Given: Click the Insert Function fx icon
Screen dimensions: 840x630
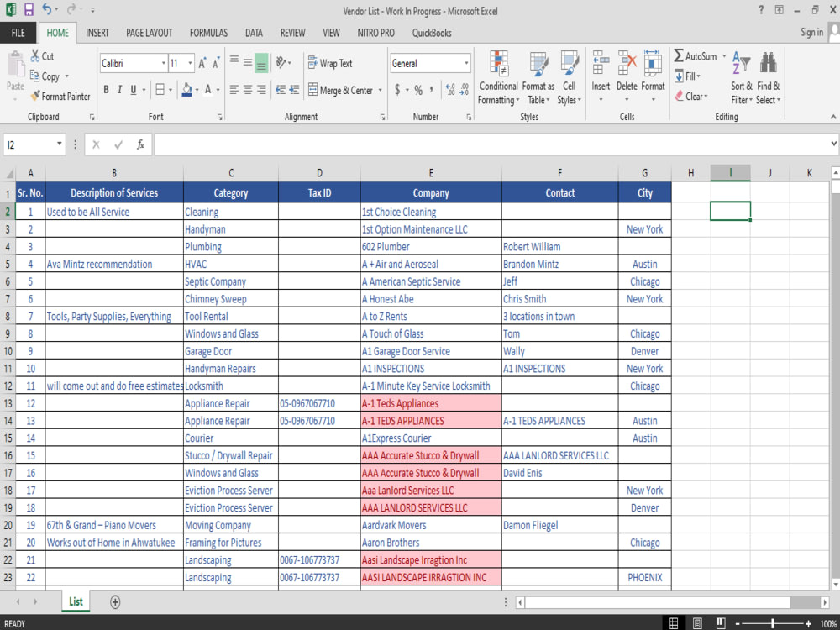Looking at the screenshot, I should (140, 144).
